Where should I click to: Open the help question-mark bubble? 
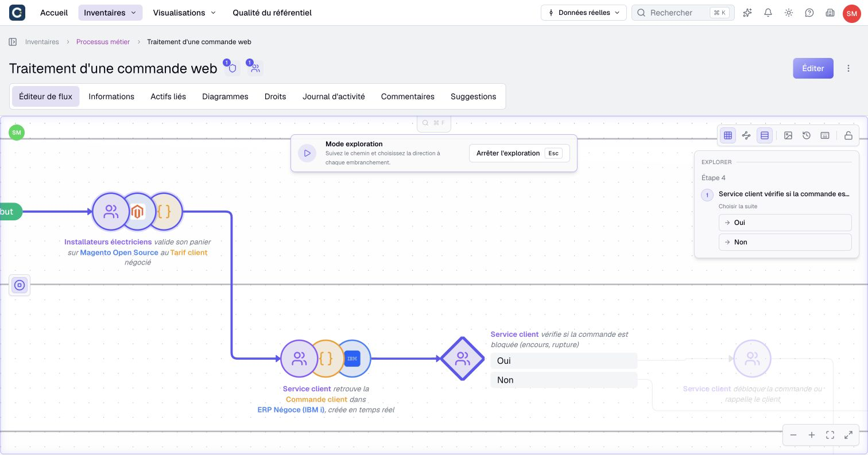tap(809, 13)
